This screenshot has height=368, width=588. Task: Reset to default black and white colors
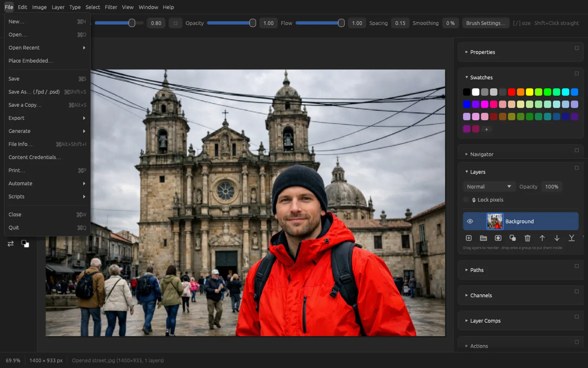pyautogui.click(x=25, y=244)
